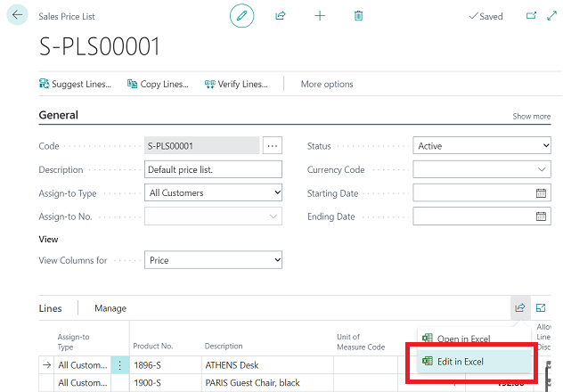Open Starting Date calendar picker

click(541, 193)
